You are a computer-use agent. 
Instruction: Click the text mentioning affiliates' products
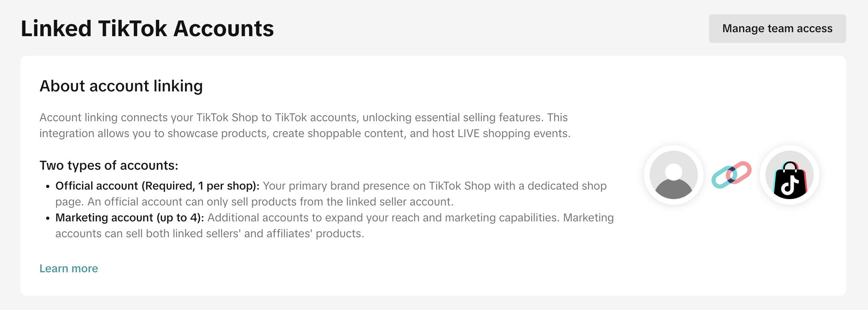(x=210, y=234)
